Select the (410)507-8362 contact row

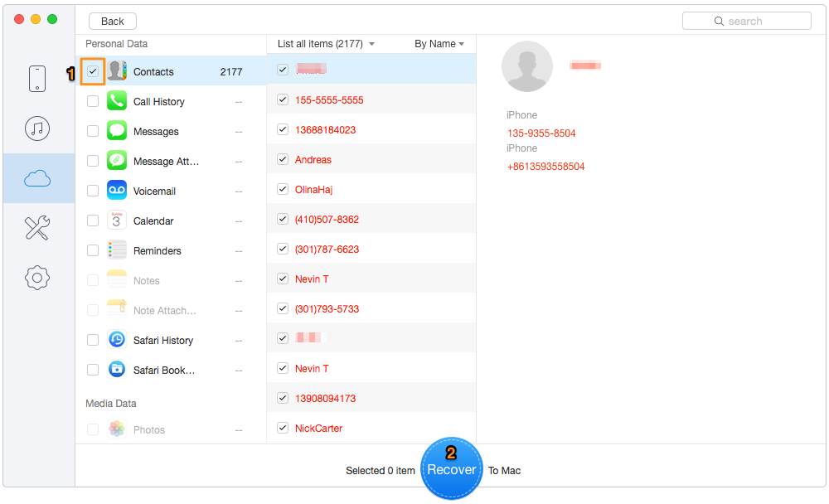pos(371,219)
